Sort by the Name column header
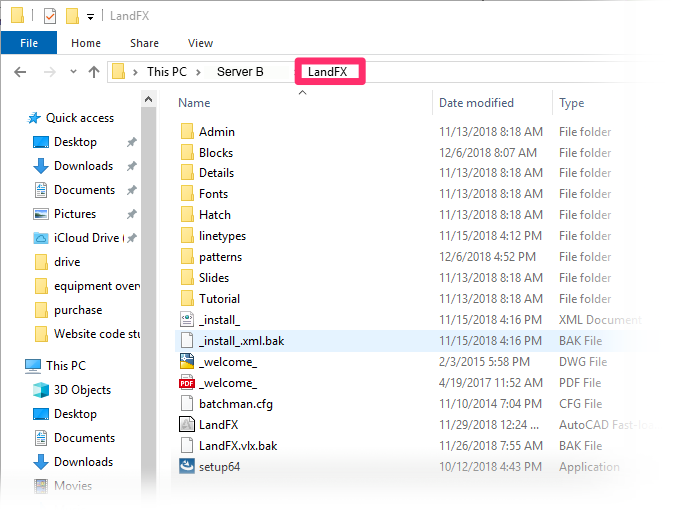The height and width of the screenshot is (517, 693). pos(194,103)
